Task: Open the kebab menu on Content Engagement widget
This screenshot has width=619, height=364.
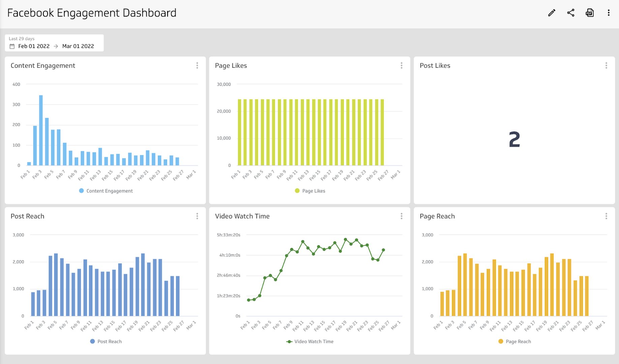Action: 197,65
